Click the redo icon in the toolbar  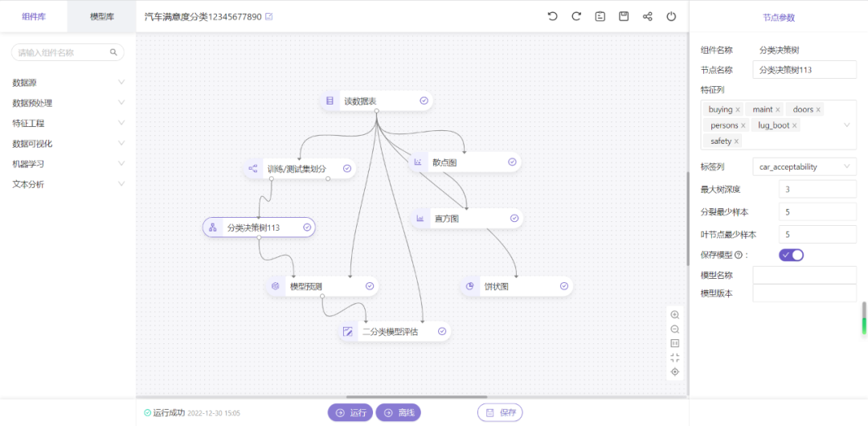click(x=576, y=17)
